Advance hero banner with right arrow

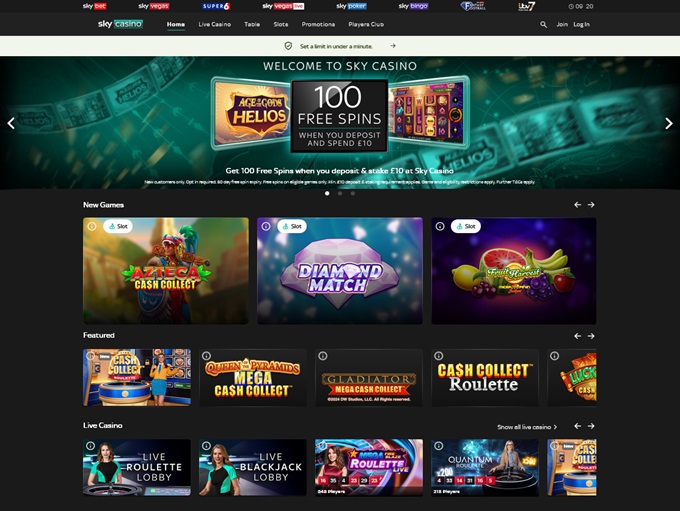point(668,124)
